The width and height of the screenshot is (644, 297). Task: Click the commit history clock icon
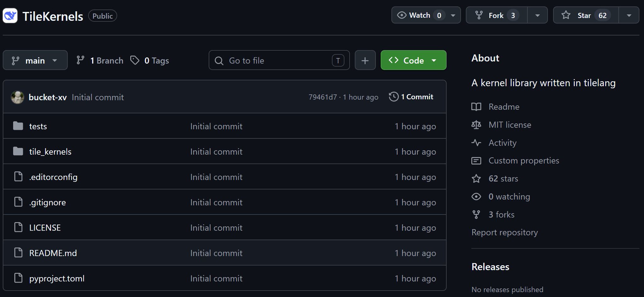click(393, 97)
